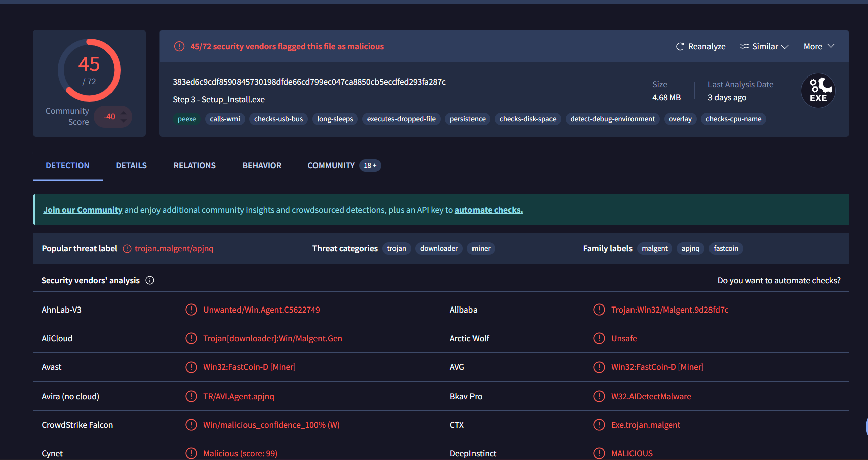The height and width of the screenshot is (460, 868).
Task: Follow the Join our Community link
Action: (x=83, y=210)
